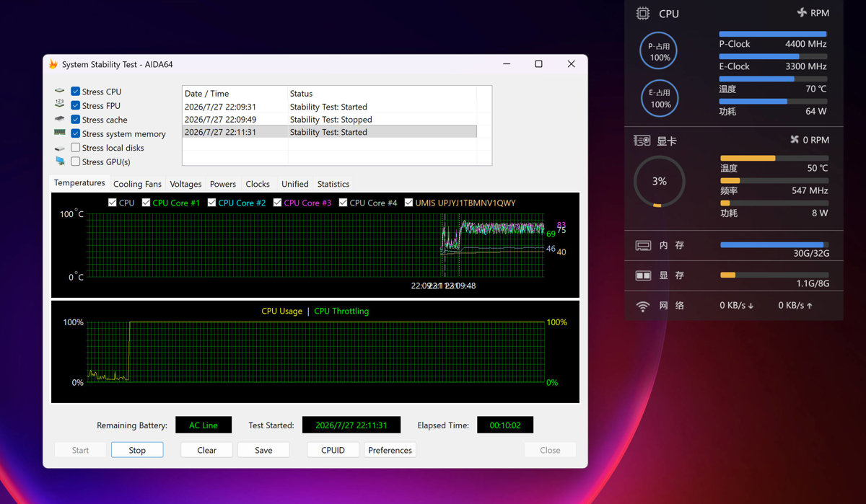This screenshot has width=866, height=504.
Task: Click the E-Clock 3300 MHz bar
Action: [x=773, y=56]
